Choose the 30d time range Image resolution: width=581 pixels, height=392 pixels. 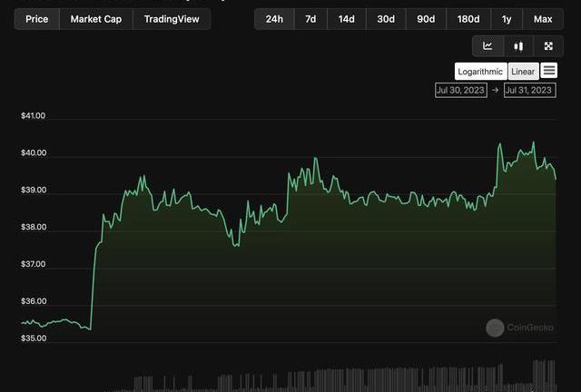[x=386, y=19]
